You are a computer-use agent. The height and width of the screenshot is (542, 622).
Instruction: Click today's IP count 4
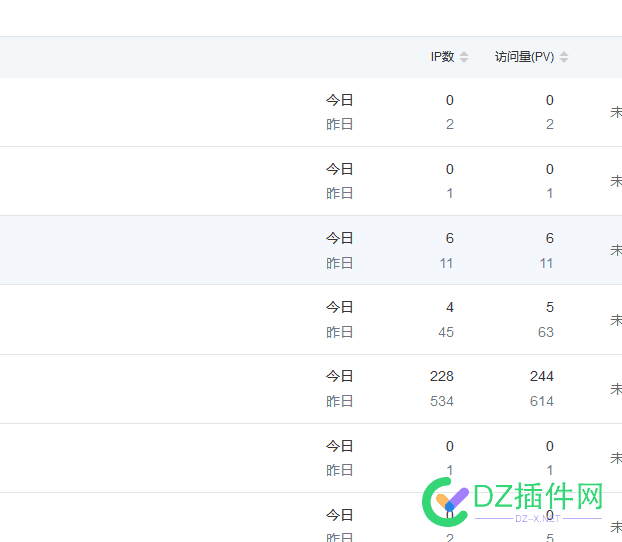click(x=449, y=307)
